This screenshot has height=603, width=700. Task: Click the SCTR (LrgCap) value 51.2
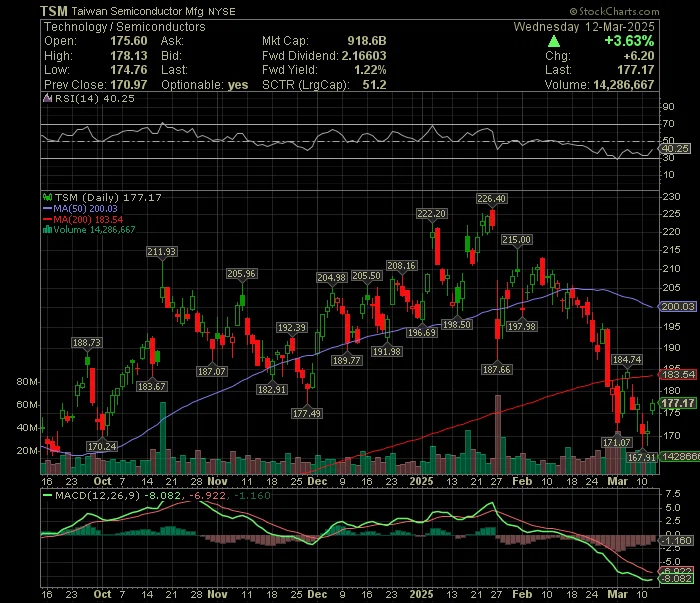(374, 85)
